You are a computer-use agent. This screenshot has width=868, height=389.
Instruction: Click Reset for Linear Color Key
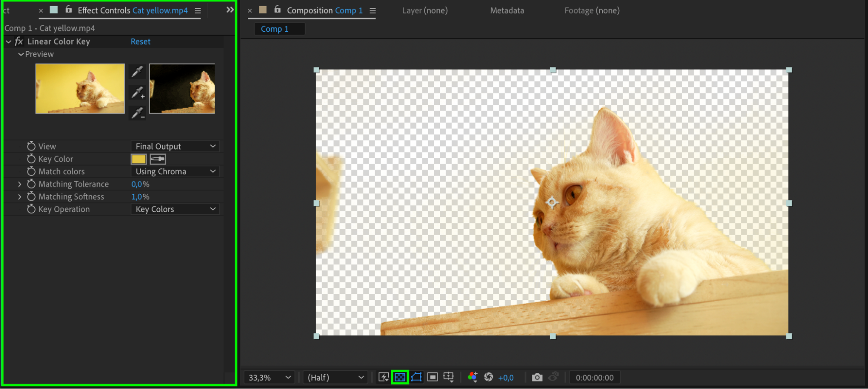tap(140, 42)
